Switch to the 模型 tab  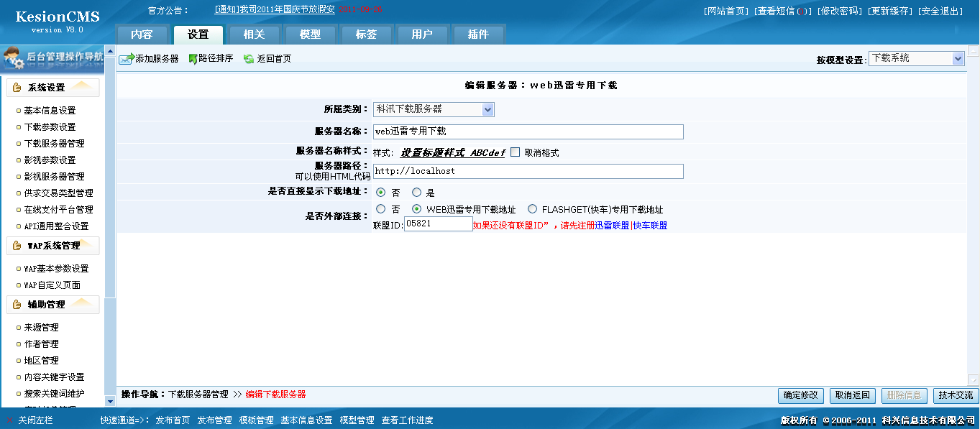pos(310,33)
